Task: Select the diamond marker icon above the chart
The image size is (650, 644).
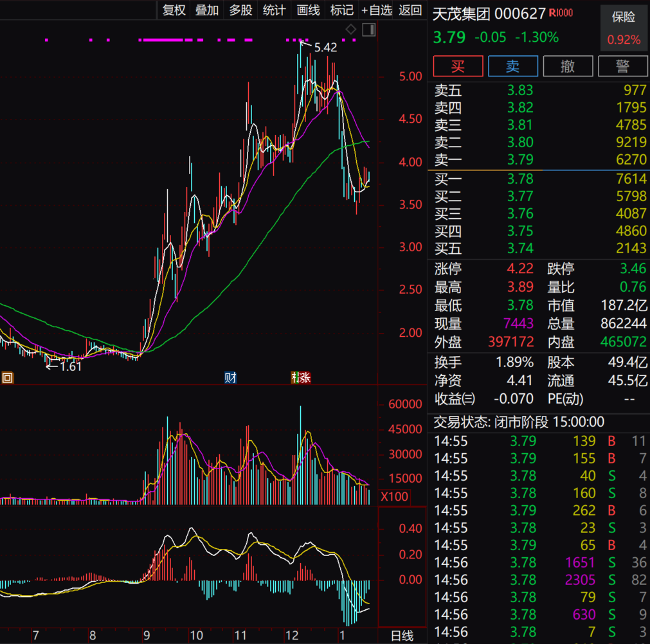Action: pyautogui.click(x=352, y=29)
